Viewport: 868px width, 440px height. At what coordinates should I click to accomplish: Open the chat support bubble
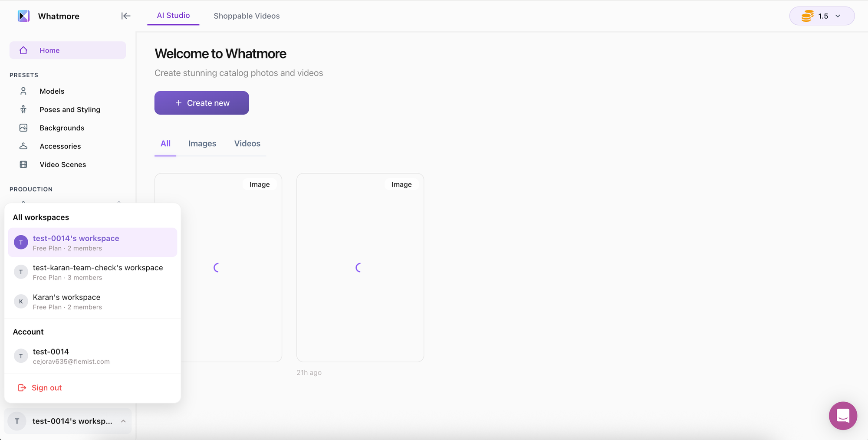(842, 416)
